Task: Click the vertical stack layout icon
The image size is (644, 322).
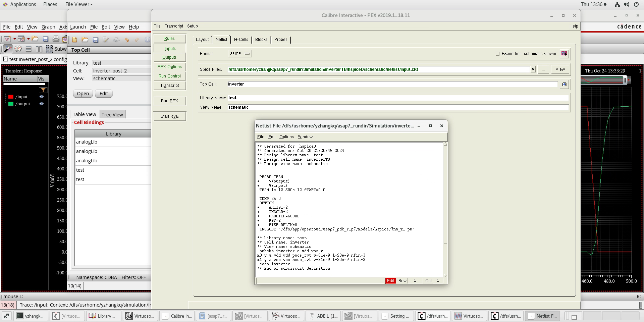Action: click(29, 49)
